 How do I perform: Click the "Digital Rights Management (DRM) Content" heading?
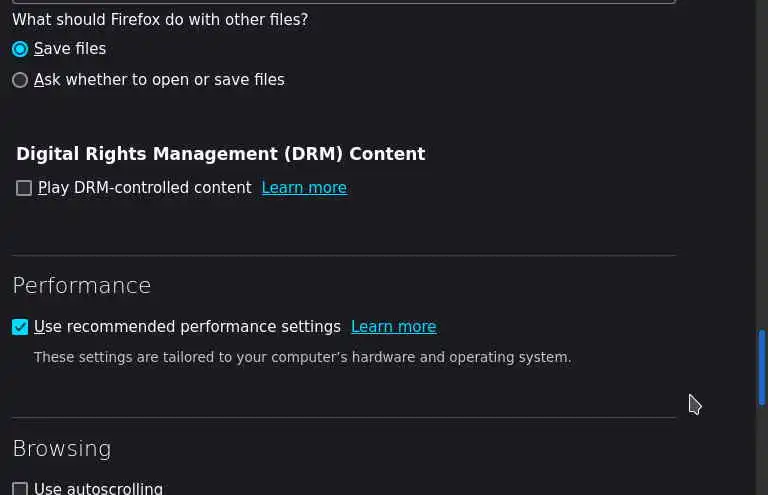point(221,154)
